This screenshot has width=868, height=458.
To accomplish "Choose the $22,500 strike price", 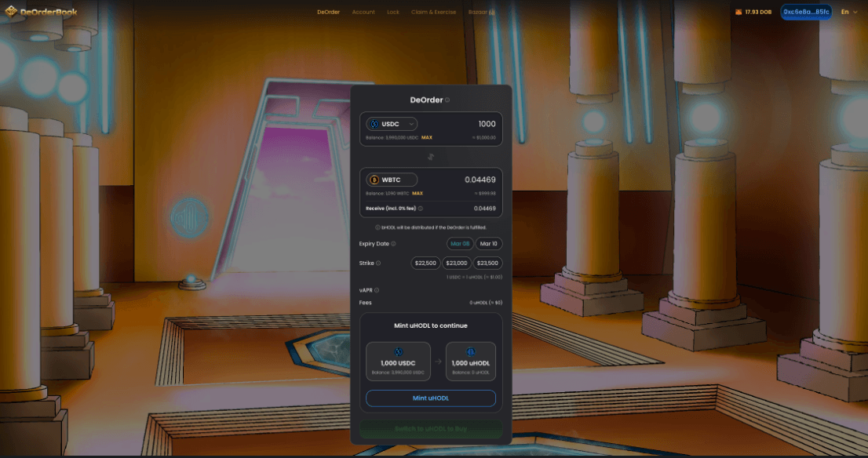I will coord(425,264).
